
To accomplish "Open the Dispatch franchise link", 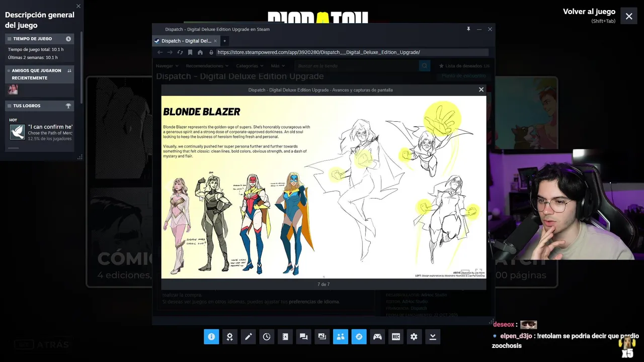I will [x=419, y=308].
